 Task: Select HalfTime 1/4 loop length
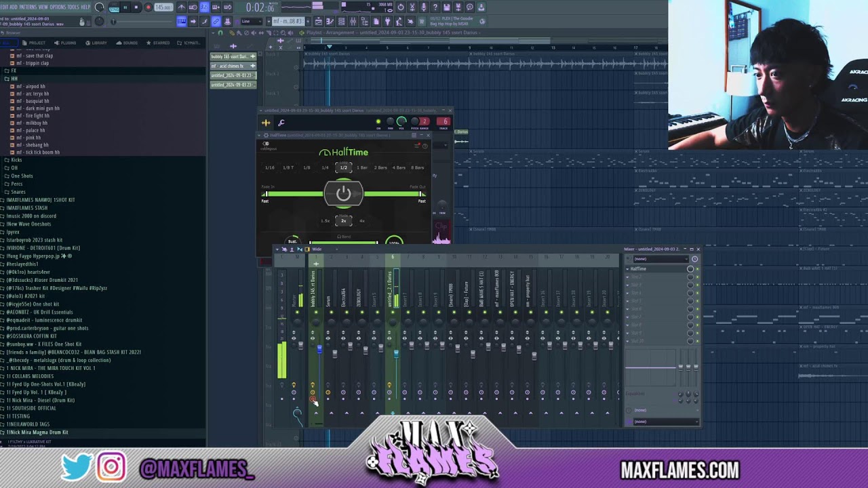click(325, 167)
